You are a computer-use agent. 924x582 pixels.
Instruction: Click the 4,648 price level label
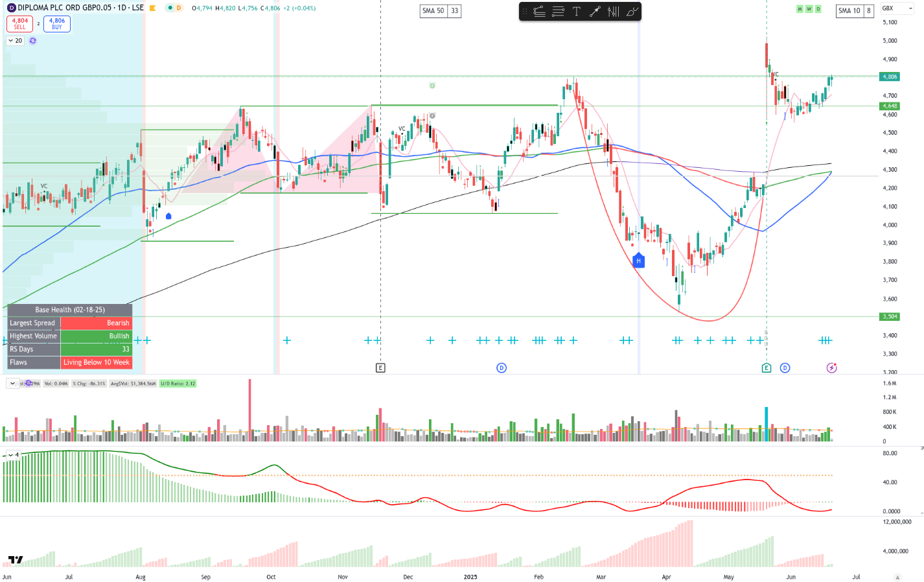(x=890, y=106)
